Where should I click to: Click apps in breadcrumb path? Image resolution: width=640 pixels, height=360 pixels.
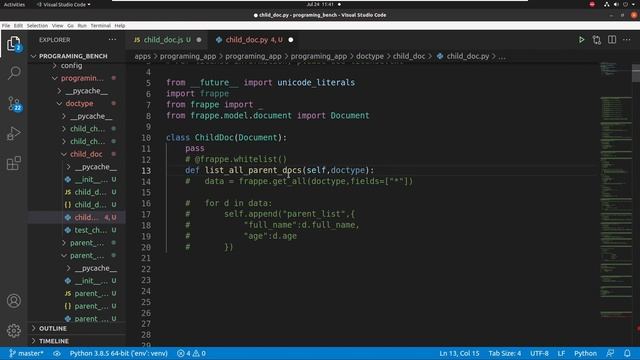[x=142, y=56]
